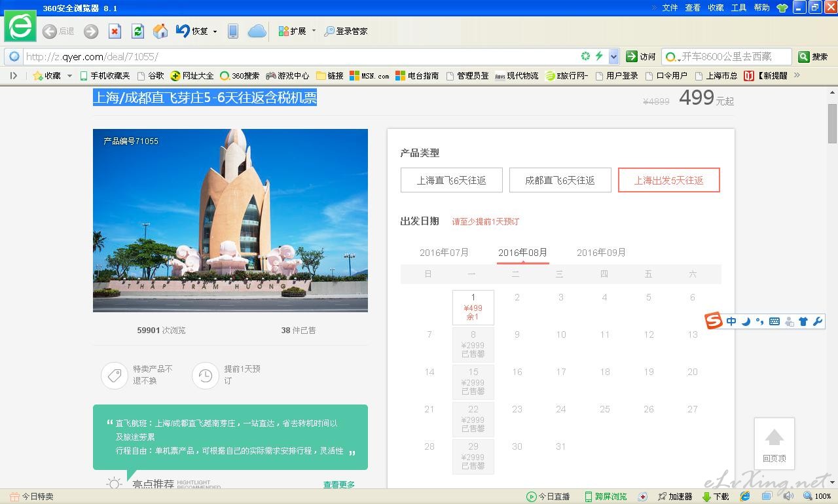Click the 搜索 search button
The width and height of the screenshot is (838, 504).
click(813, 57)
